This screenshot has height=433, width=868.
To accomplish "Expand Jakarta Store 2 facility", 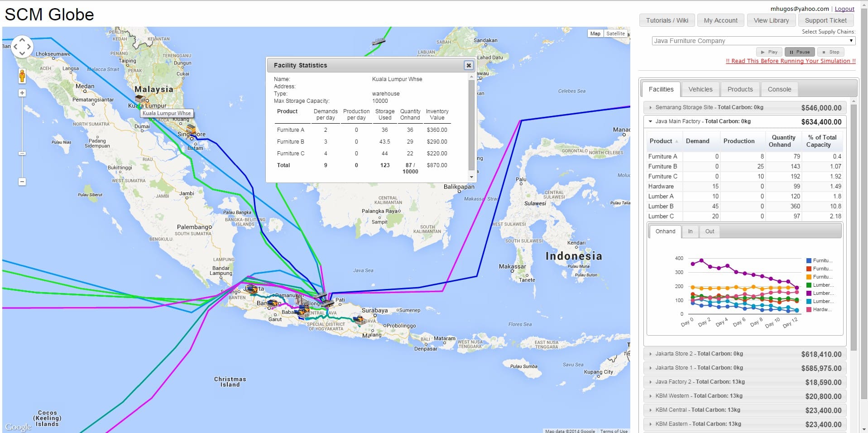I will click(x=745, y=354).
